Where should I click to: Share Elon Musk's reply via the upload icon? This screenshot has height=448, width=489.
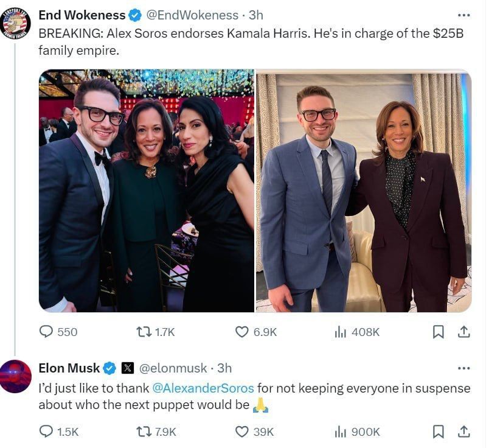465,432
